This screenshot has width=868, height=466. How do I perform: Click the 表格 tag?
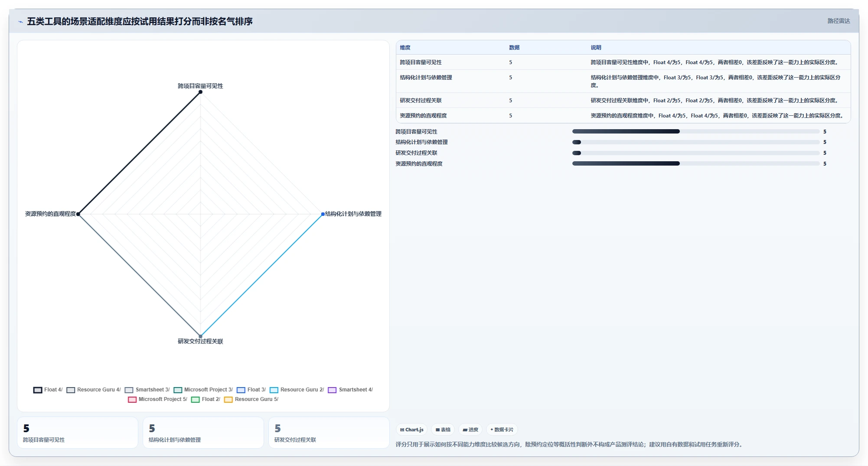point(443,430)
